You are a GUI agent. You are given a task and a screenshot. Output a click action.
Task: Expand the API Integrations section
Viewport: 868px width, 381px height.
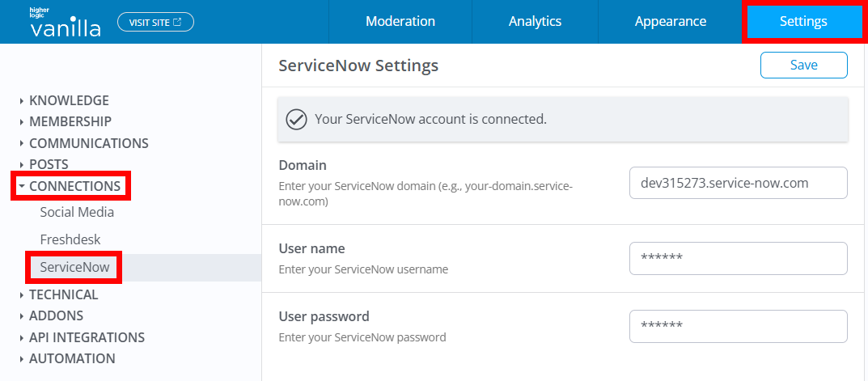tap(87, 337)
